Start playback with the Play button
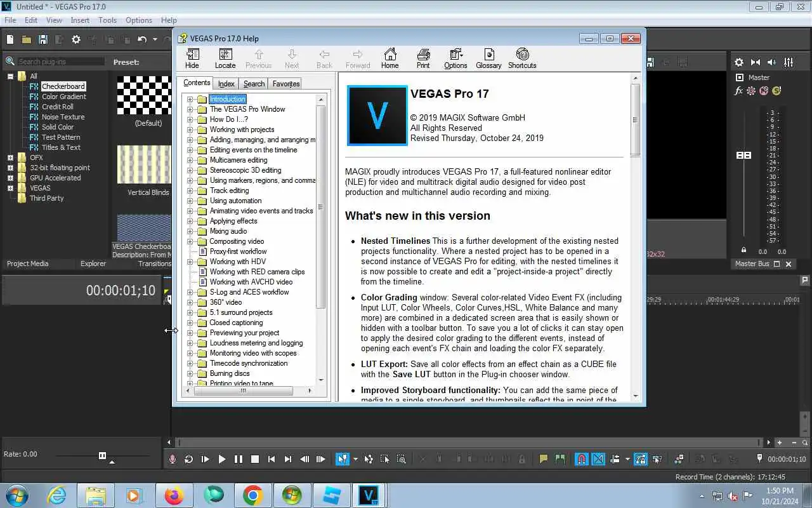Viewport: 812px width, 508px height. pos(221,459)
